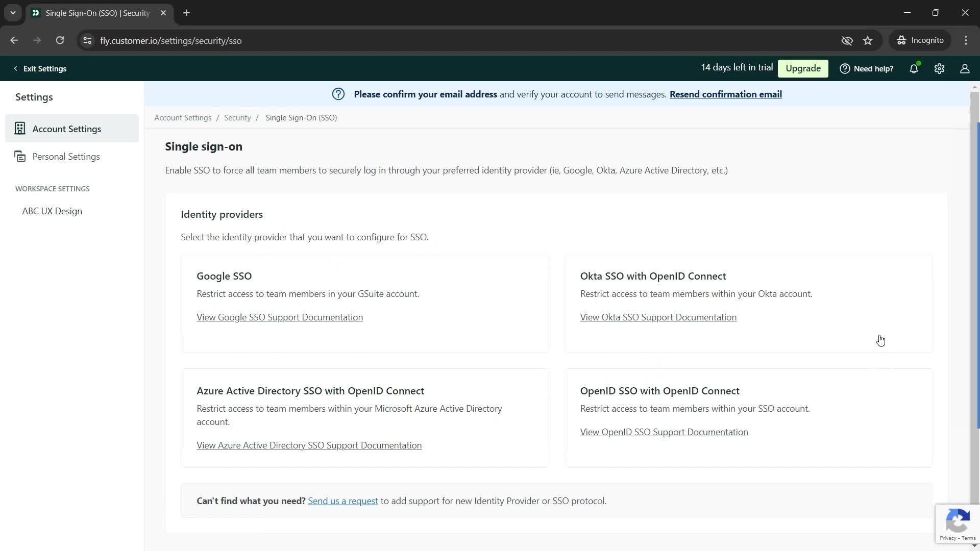Image resolution: width=980 pixels, height=551 pixels.
Task: Click the Account Settings icon in sidebar
Action: tap(19, 129)
